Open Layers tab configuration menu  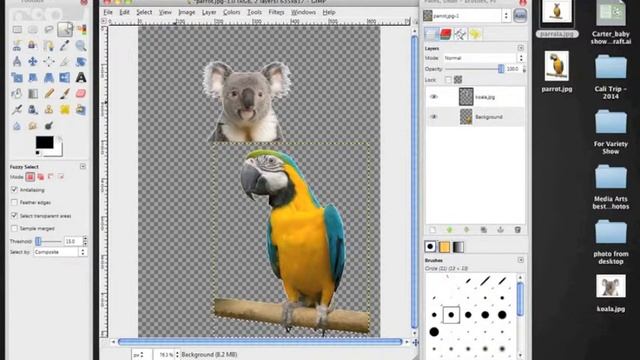pos(520,48)
